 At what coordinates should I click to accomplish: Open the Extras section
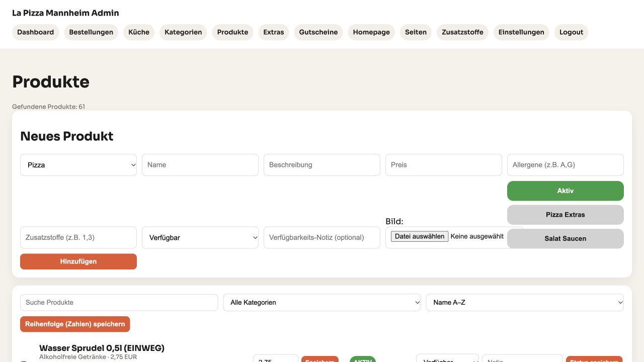coord(274,32)
